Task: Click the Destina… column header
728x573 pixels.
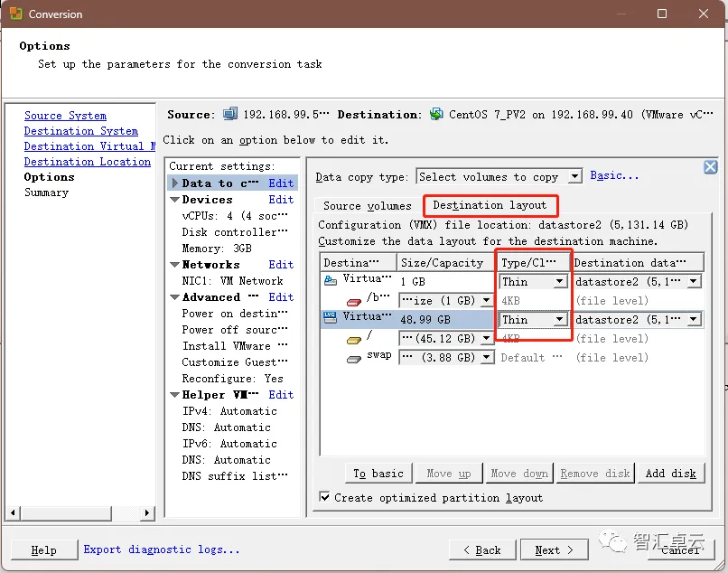Action: pos(358,263)
